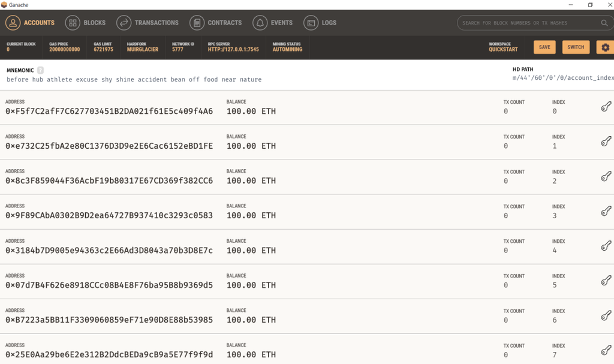Screen dimensions: 614x364
Task: Click the mnemonic phrase text
Action: 134,80
